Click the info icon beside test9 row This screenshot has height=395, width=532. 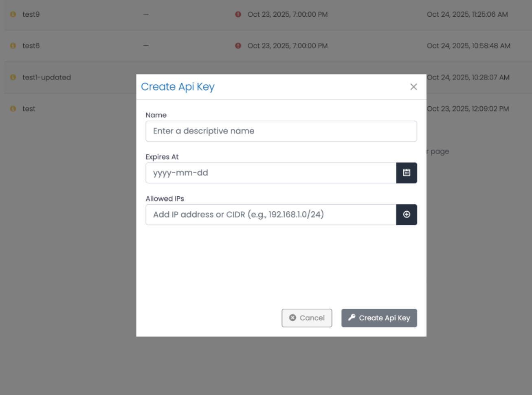[13, 14]
